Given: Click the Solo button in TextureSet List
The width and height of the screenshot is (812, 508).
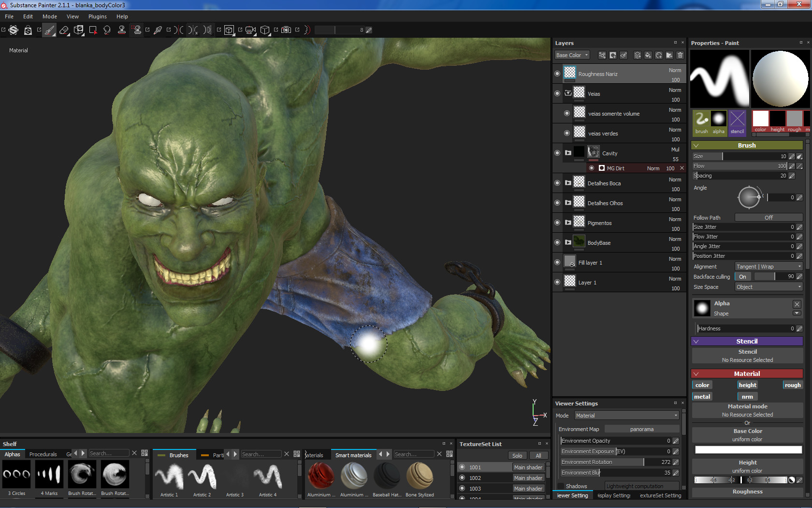Looking at the screenshot, I should point(517,456).
